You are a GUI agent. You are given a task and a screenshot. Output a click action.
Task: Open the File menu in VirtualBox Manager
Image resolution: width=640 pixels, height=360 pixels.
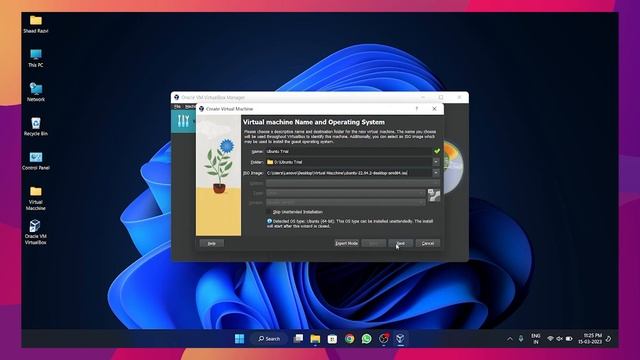[x=177, y=107]
